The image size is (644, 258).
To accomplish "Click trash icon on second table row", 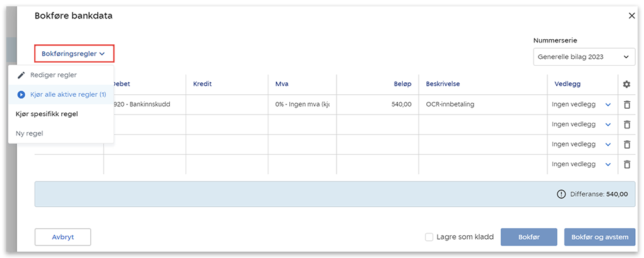I will coord(626,125).
